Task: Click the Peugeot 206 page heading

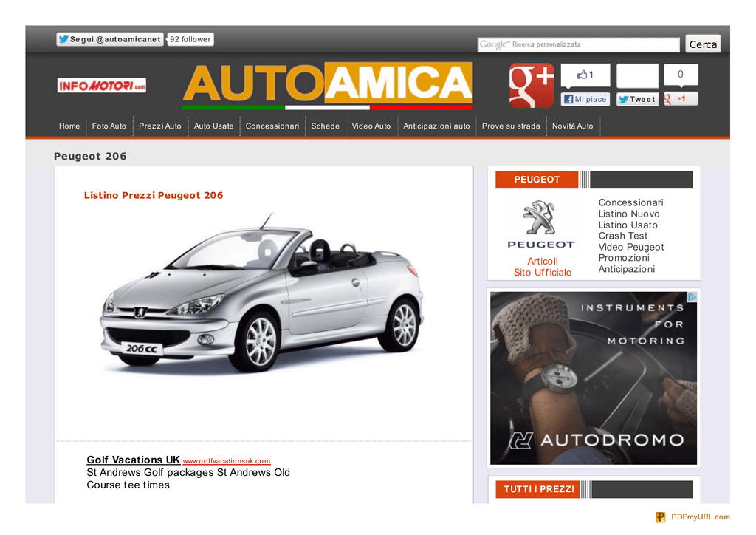Action: pos(90,157)
